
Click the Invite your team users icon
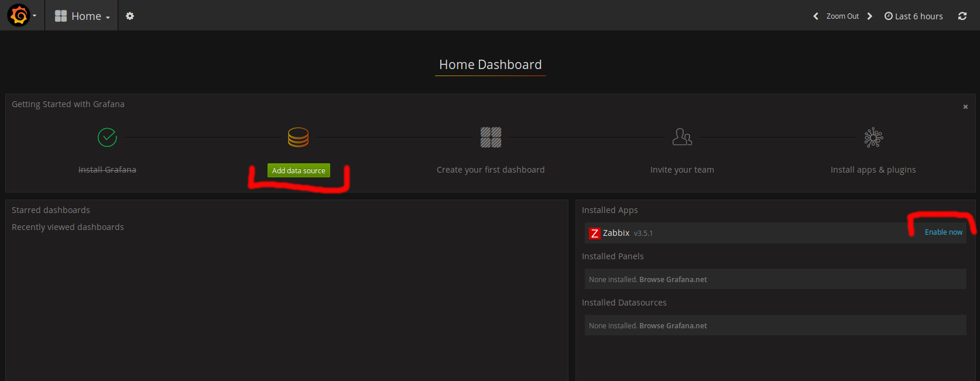point(682,138)
